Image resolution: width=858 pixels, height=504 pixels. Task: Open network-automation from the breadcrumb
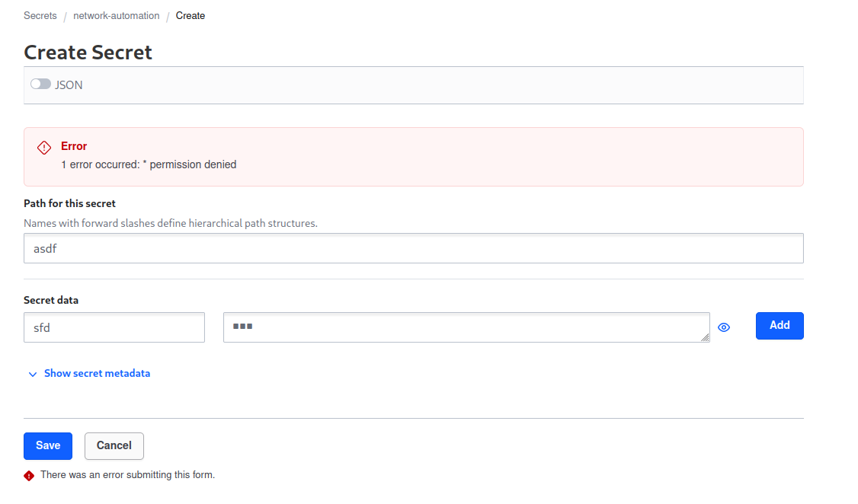(x=116, y=15)
